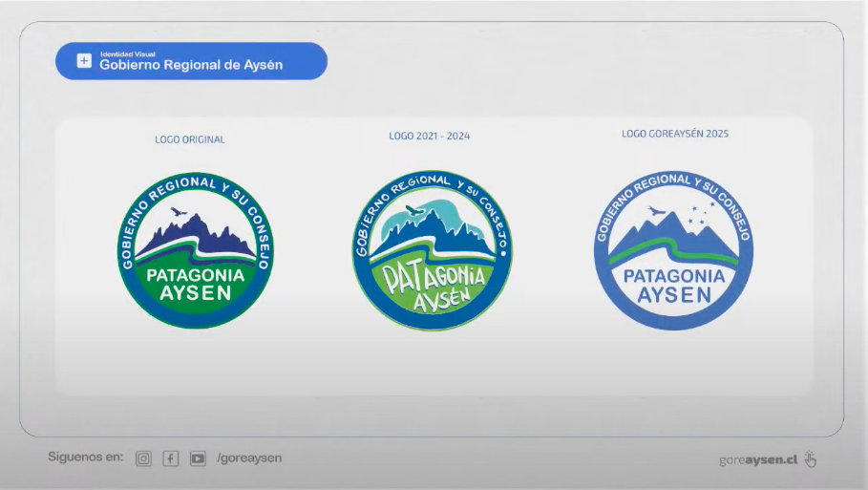Viewport: 868px width, 490px height.
Task: Open the YouTube icon in footer
Action: point(198,458)
